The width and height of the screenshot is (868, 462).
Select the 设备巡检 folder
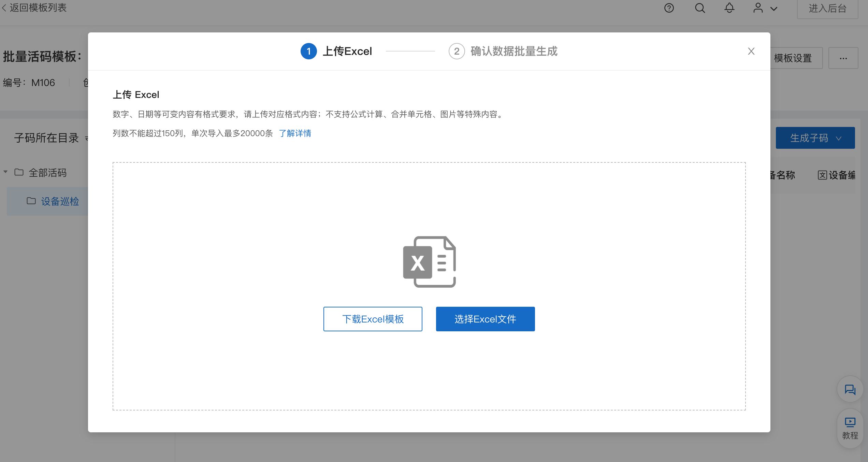pos(60,201)
